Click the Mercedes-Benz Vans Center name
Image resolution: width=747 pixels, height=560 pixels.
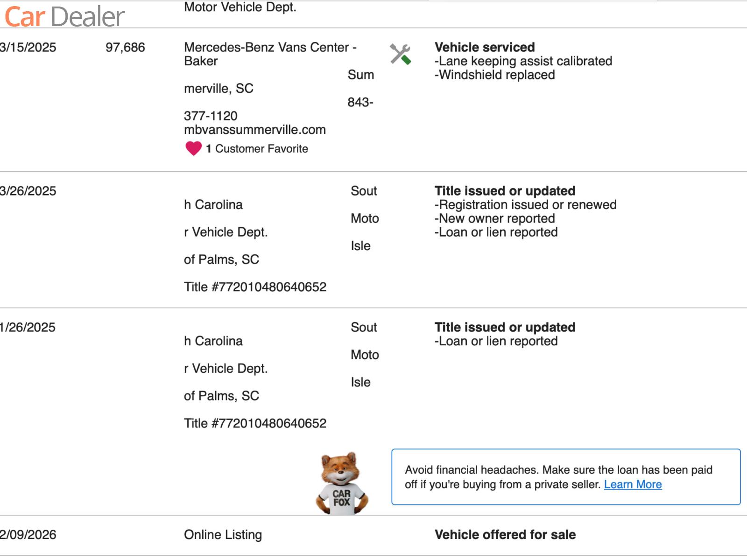click(x=270, y=47)
